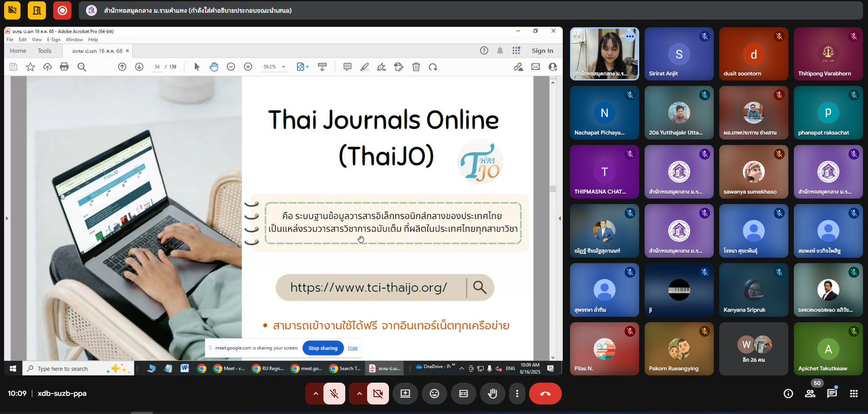Click the Stop sharing button
Screen dimensions: 868x414
323,348
